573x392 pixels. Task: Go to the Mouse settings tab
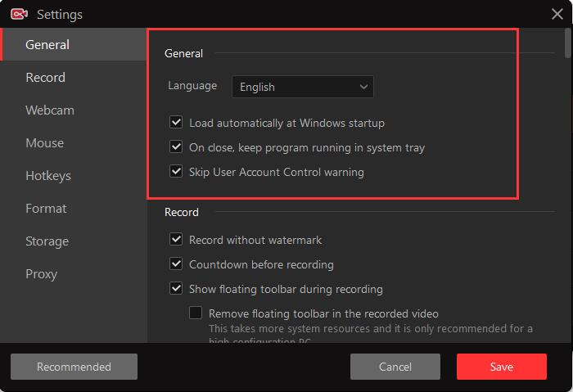point(73,143)
